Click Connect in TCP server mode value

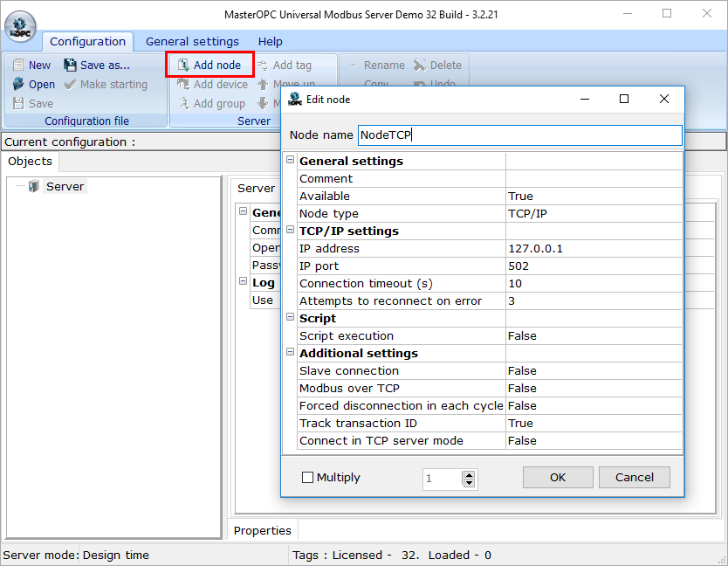click(594, 441)
